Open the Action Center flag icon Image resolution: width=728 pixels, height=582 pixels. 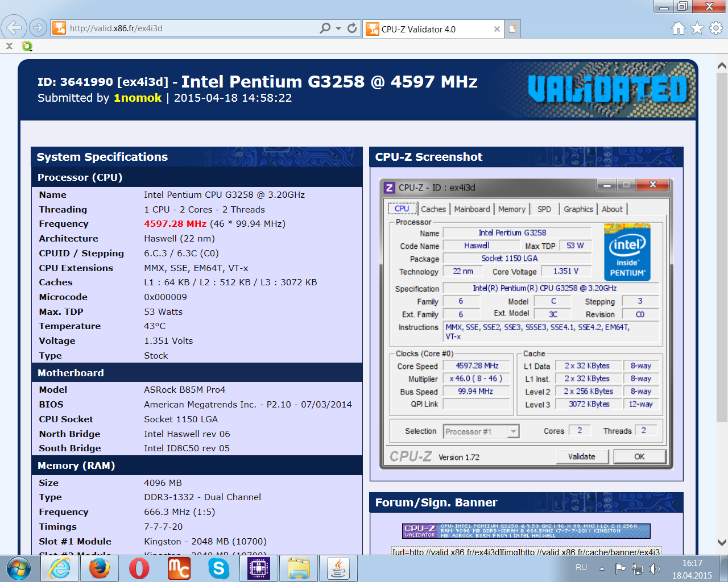(x=621, y=568)
